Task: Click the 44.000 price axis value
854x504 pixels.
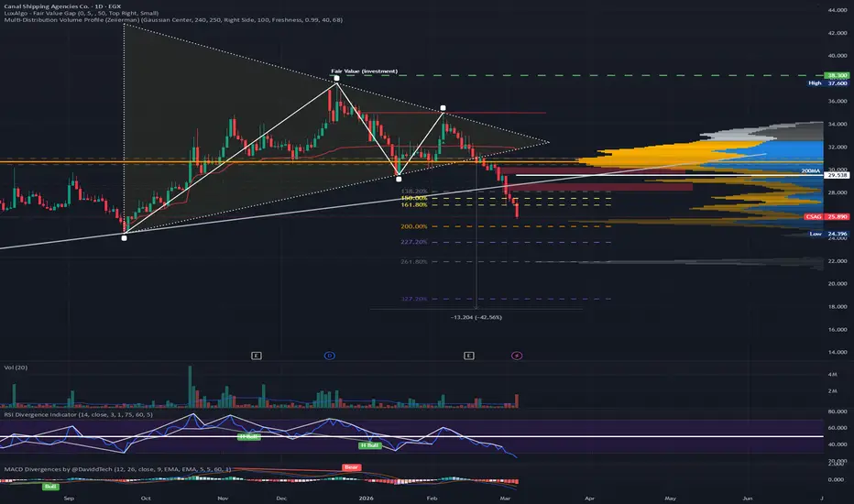Action: [x=838, y=10]
